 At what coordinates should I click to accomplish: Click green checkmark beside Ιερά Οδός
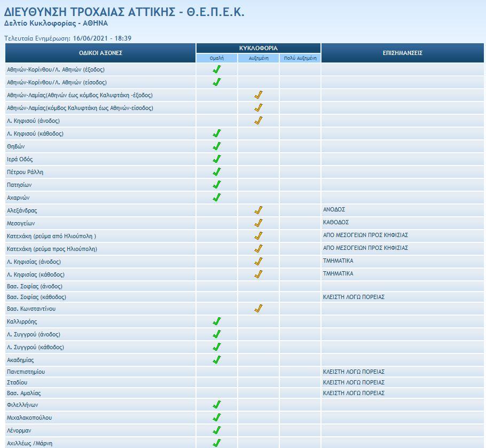click(217, 159)
